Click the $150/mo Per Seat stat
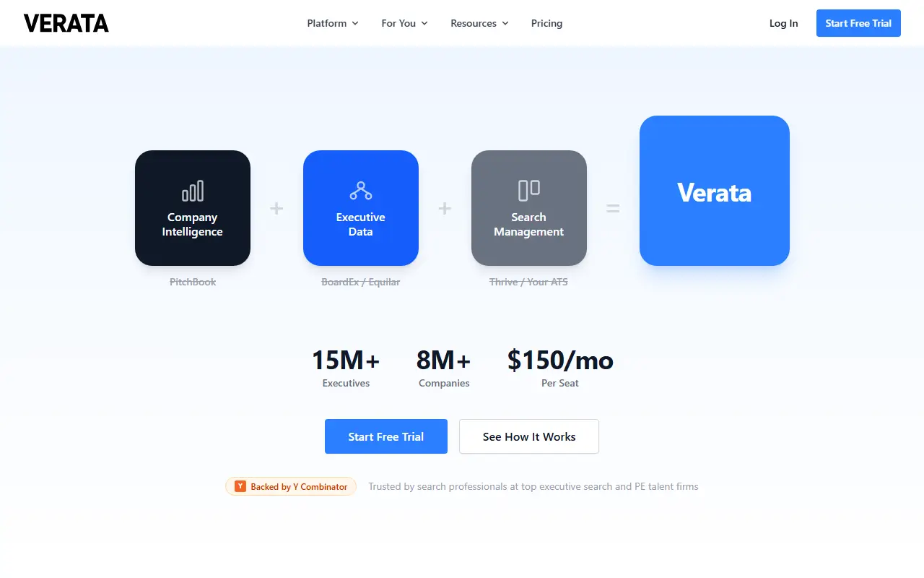 tap(560, 368)
